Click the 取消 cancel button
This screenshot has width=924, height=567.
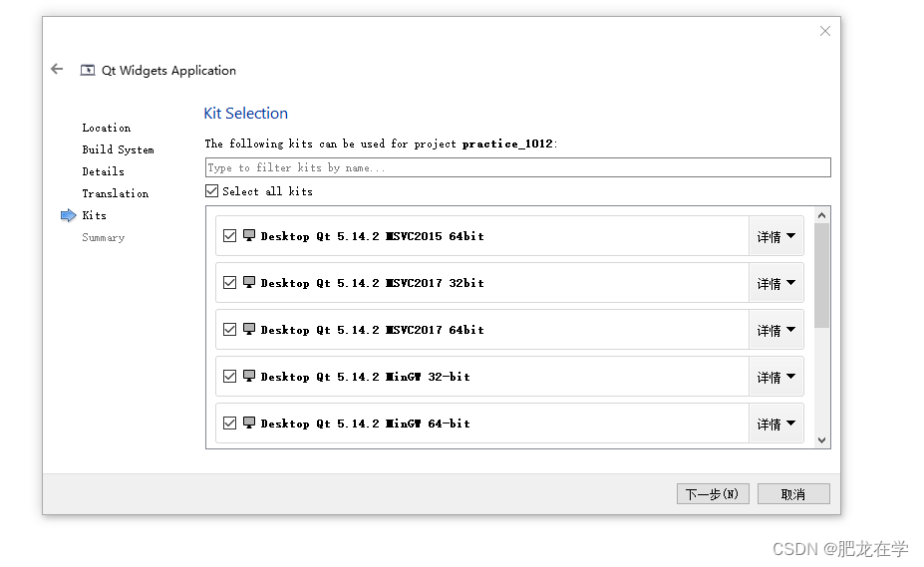793,494
